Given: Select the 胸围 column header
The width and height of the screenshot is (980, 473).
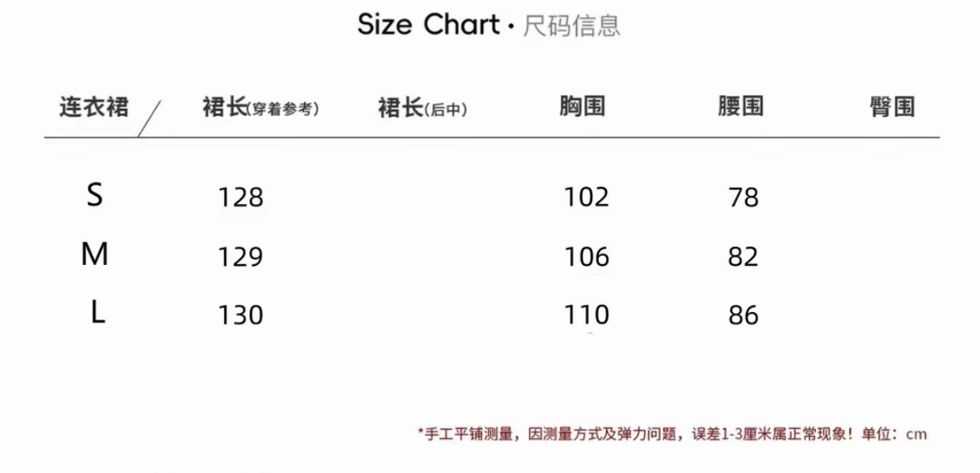Looking at the screenshot, I should [x=583, y=106].
